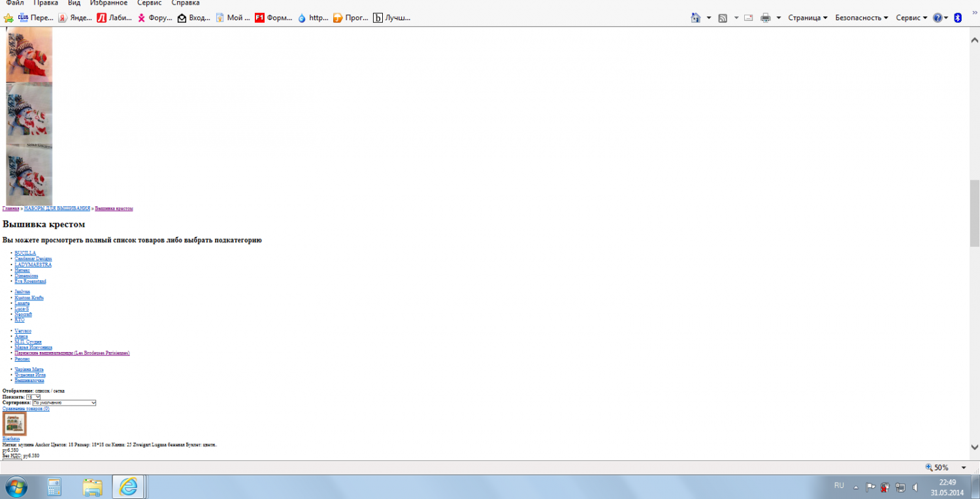Open the Избранное menu
This screenshot has width=980, height=499.
pos(108,3)
